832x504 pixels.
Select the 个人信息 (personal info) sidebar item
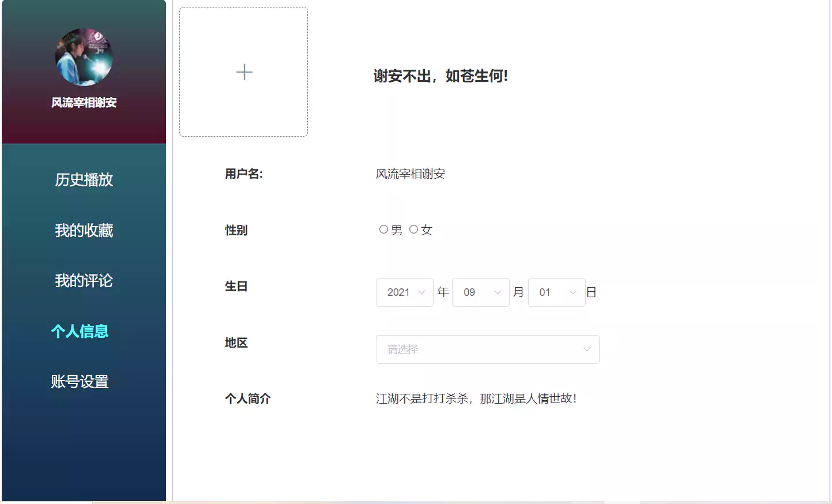tap(79, 331)
